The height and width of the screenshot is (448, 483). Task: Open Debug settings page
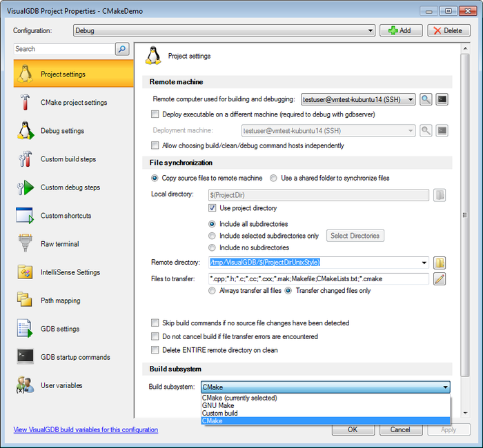(74, 130)
